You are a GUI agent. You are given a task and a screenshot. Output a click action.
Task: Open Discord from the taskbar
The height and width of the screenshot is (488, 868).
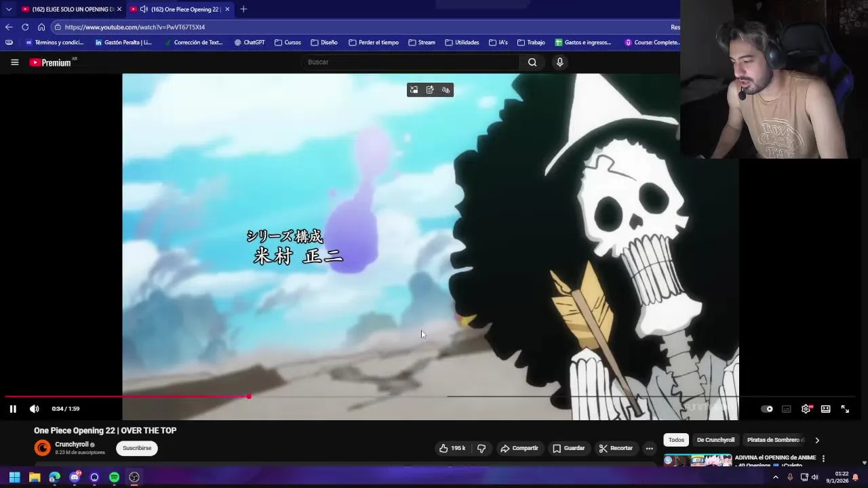(x=75, y=477)
